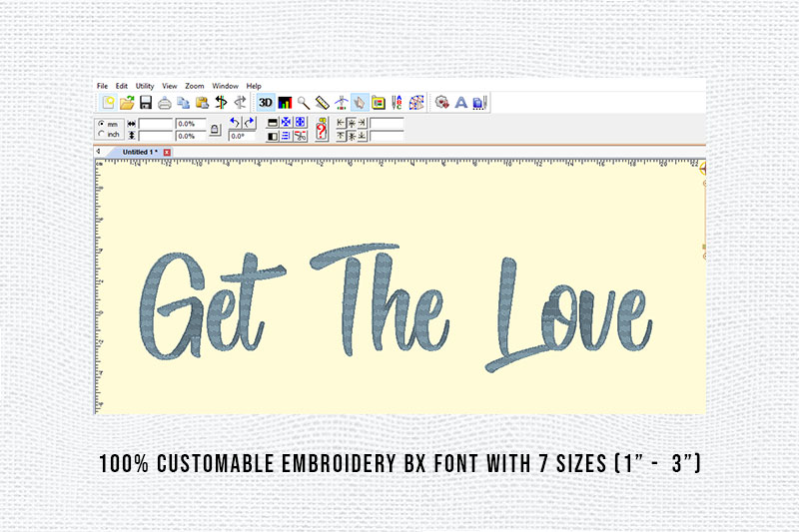Image resolution: width=799 pixels, height=532 pixels.
Task: Open the Utility menu
Action: [x=145, y=86]
